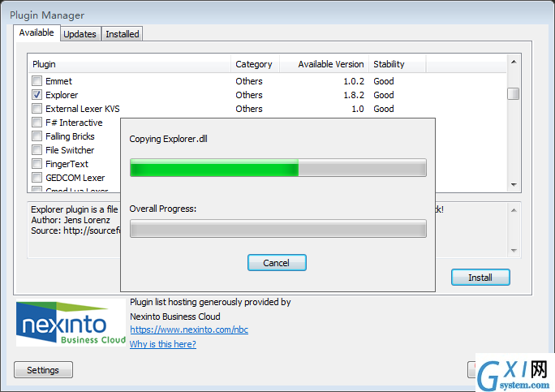Click 'Nexinto Business Cloud' text

pos(175,317)
